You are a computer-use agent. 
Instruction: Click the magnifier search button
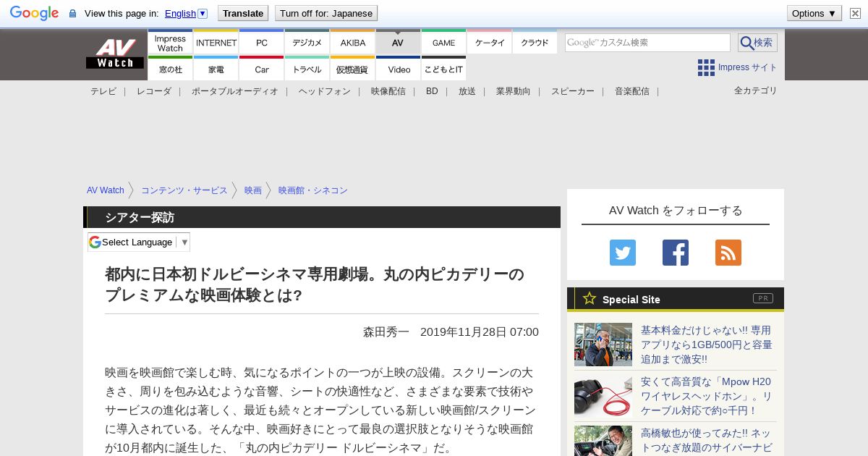click(x=757, y=43)
